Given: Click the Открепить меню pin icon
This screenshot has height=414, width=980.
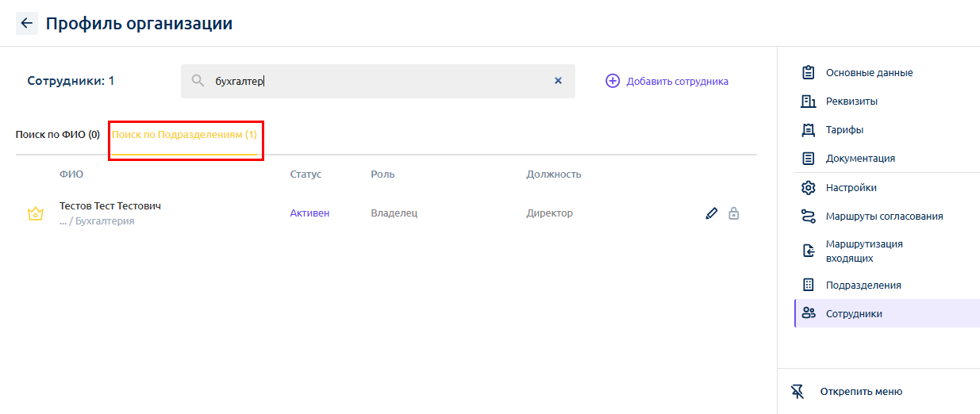Looking at the screenshot, I should [797, 392].
